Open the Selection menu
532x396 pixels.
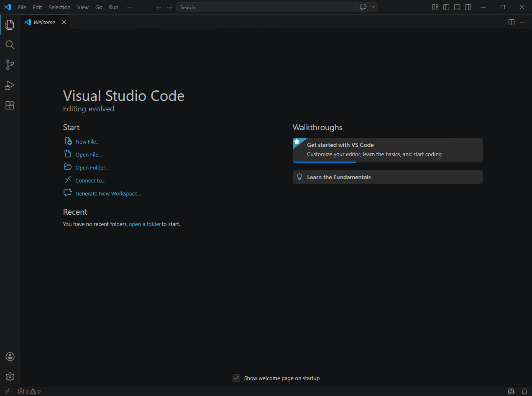click(x=59, y=7)
